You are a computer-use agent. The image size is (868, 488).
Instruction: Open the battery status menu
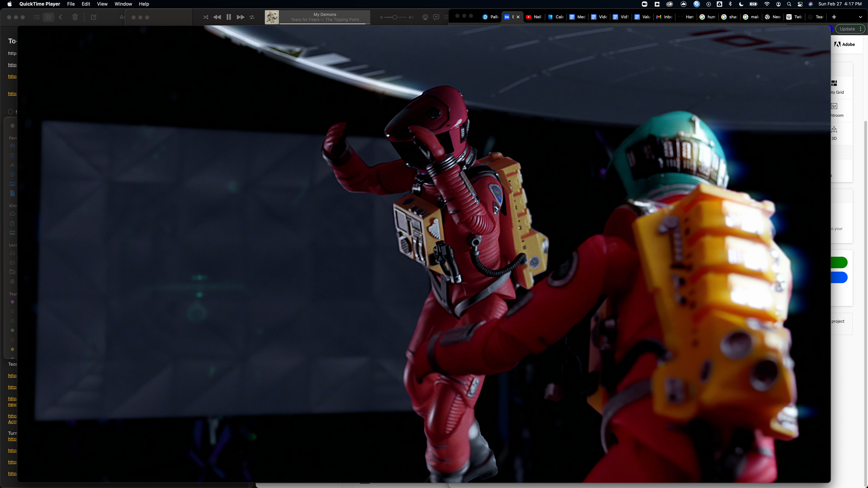tap(753, 4)
